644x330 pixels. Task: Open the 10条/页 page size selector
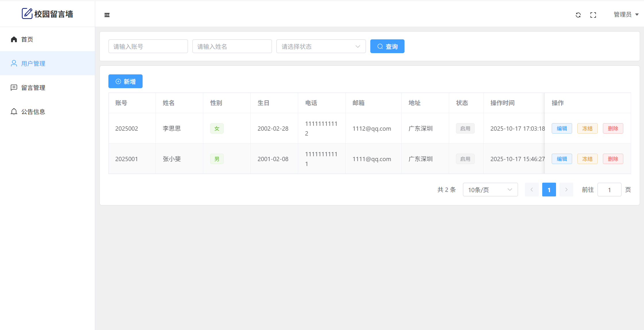point(490,190)
